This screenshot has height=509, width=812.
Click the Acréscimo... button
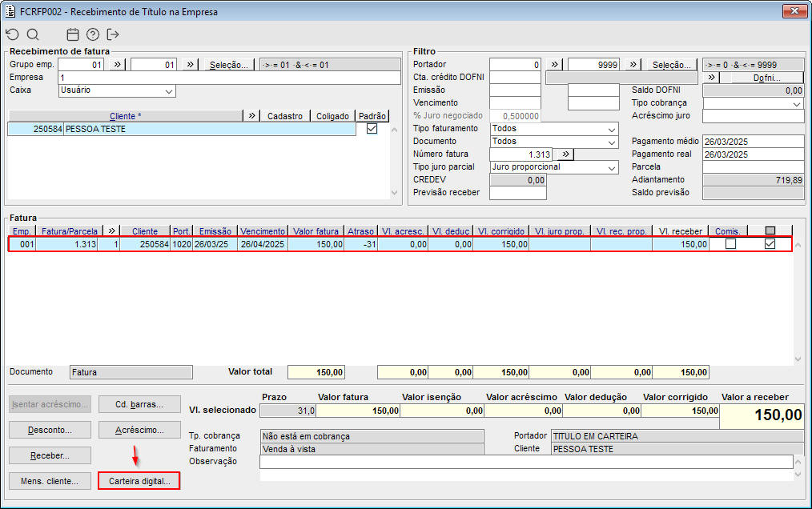coord(139,430)
